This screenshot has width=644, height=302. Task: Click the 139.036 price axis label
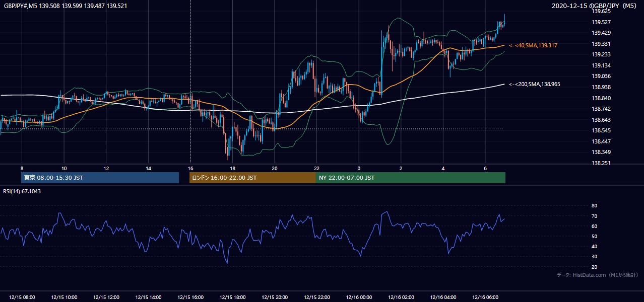click(x=601, y=76)
